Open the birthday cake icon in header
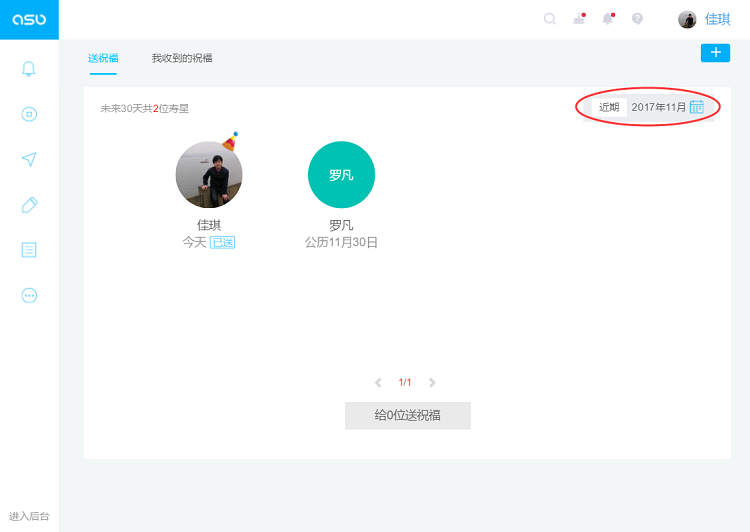 579,19
